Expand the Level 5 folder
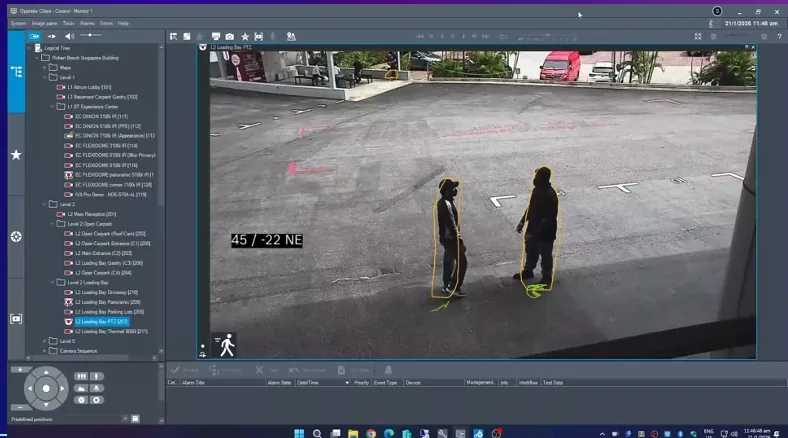 (44, 341)
